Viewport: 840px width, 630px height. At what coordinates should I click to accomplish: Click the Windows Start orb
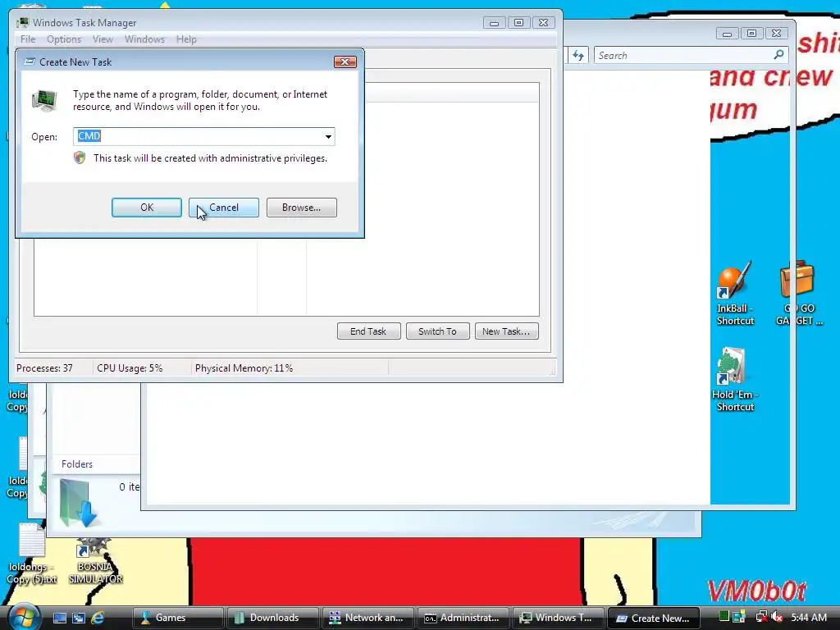click(24, 617)
